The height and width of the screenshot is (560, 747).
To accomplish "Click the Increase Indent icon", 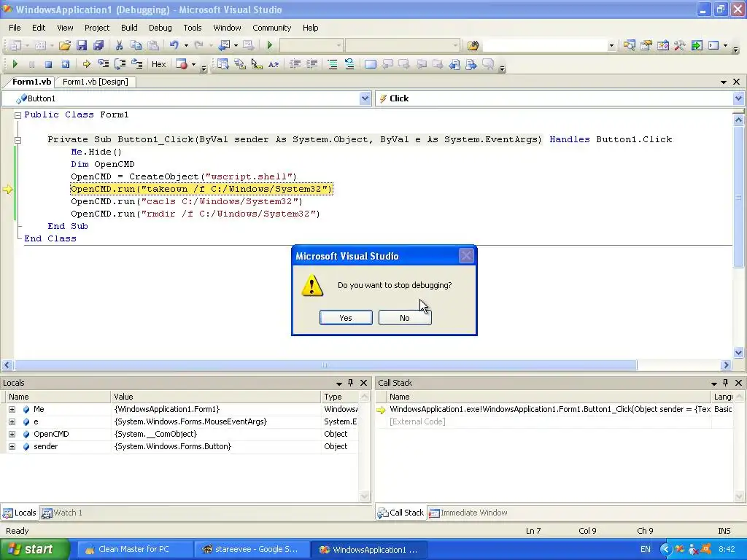I will [x=311, y=64].
